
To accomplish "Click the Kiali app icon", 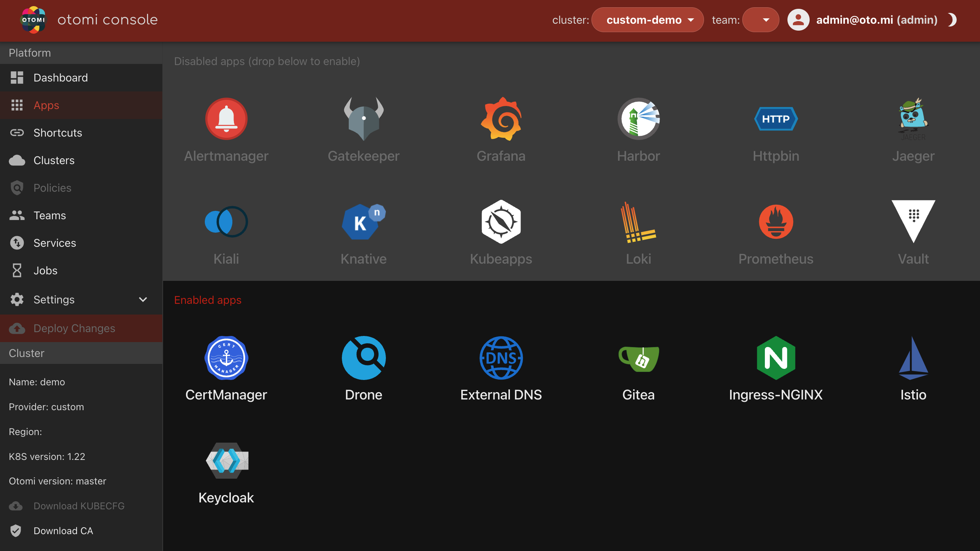I will point(226,222).
